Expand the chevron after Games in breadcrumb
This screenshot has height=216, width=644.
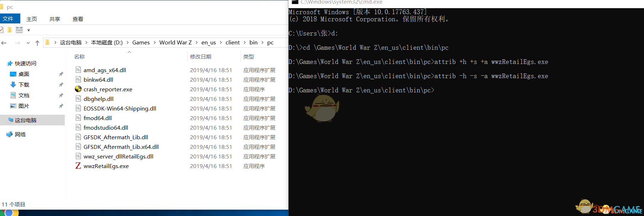(155, 43)
